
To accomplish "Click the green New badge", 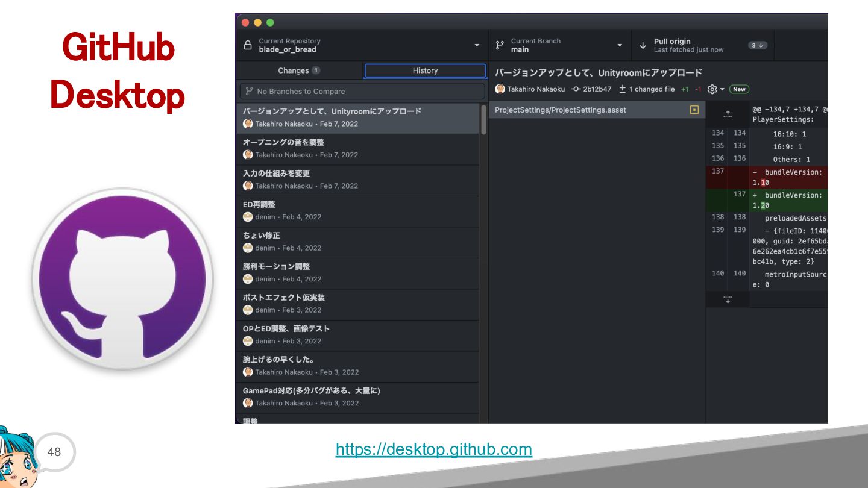I will click(739, 89).
